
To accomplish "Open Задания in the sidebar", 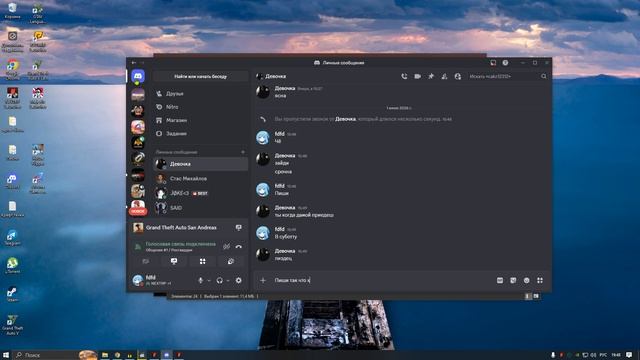I will pos(200,133).
